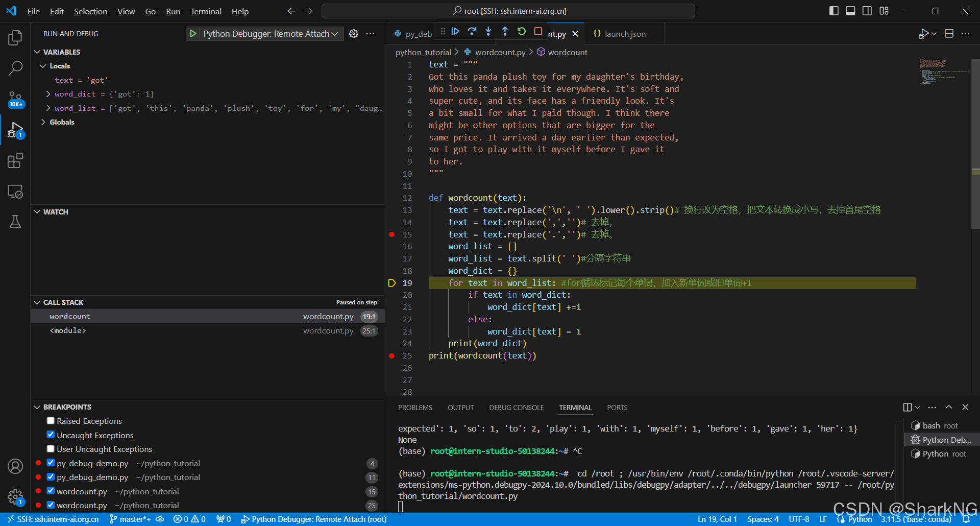Enable the Raised Exceptions breakpoint
Image resolution: width=980 pixels, height=526 pixels.
pos(51,420)
